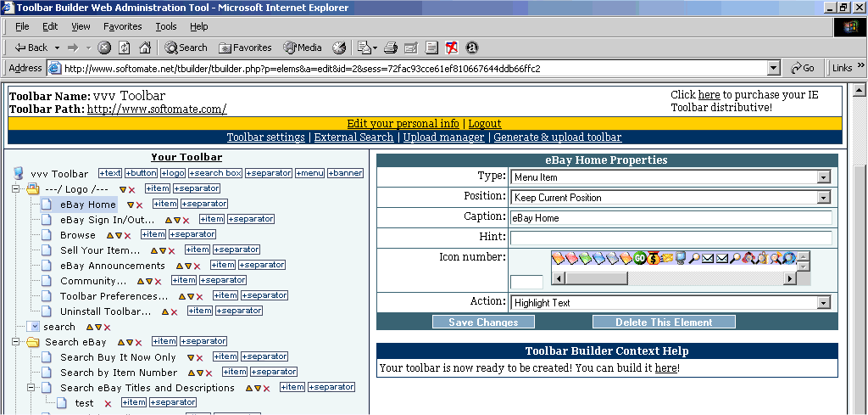
Task: Click the IE Refresh toolbar icon
Action: pos(125,48)
